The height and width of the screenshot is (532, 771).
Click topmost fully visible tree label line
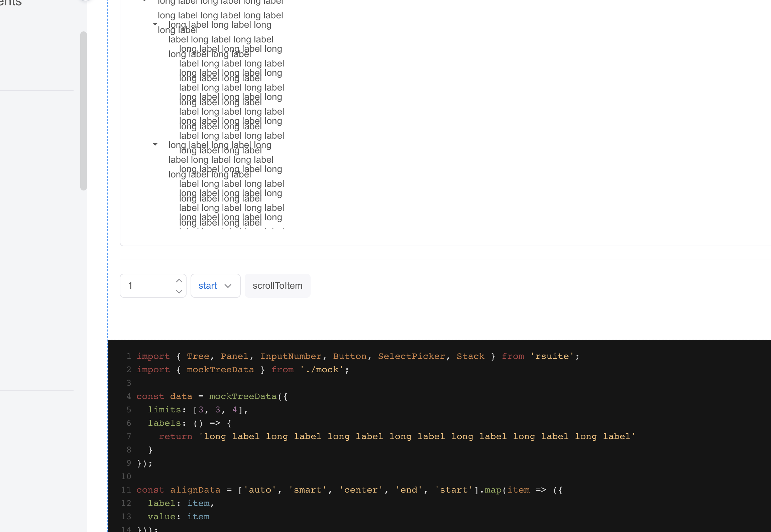[220, 15]
